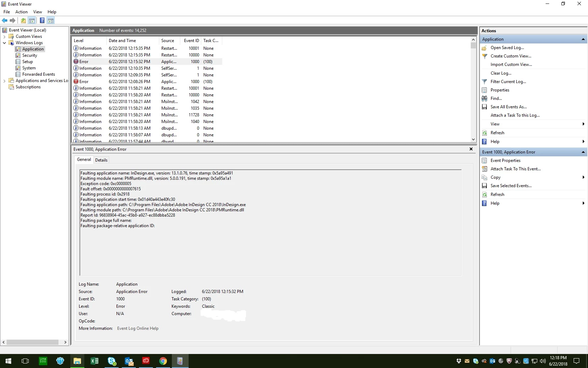Click Import Custom View action

click(x=511, y=64)
